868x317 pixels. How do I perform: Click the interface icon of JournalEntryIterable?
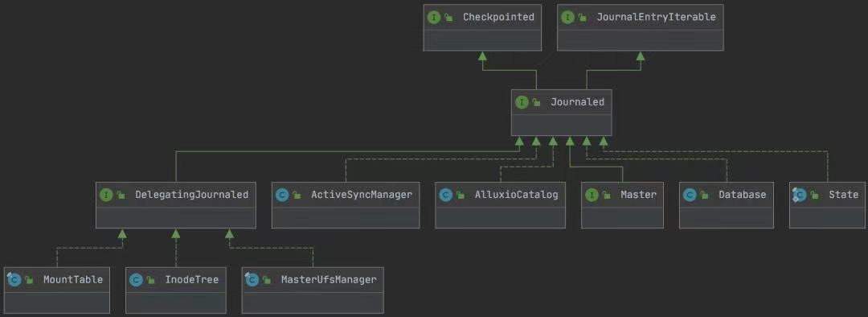[567, 17]
